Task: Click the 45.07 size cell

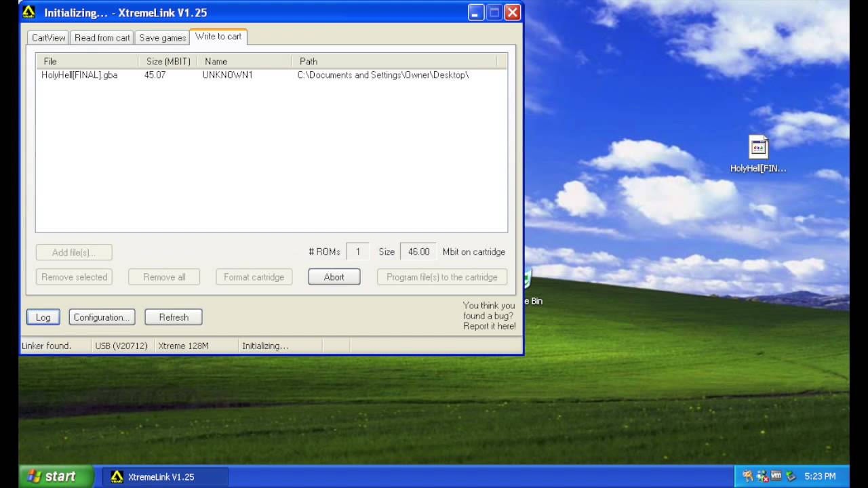Action: (155, 75)
